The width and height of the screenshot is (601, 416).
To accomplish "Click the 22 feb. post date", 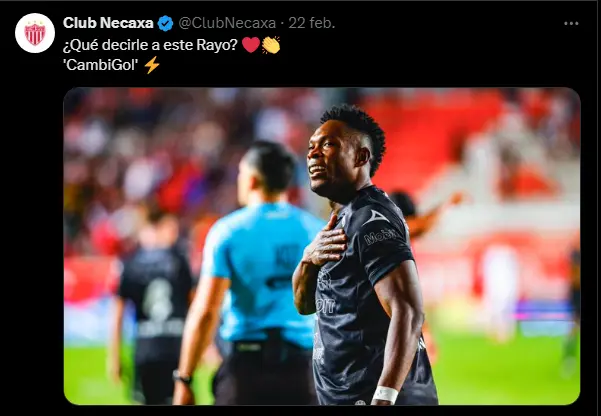I will click(x=312, y=23).
